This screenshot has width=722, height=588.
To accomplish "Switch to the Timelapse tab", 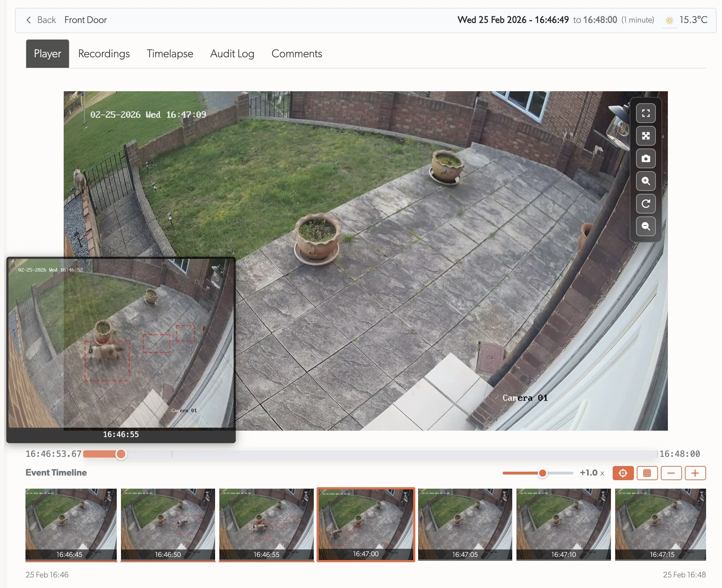I will [170, 54].
